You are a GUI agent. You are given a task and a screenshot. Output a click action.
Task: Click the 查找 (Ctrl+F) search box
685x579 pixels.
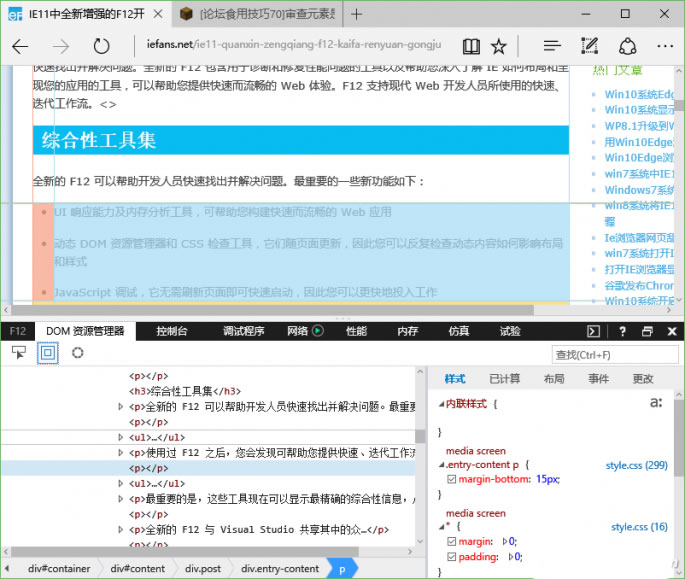coord(614,354)
